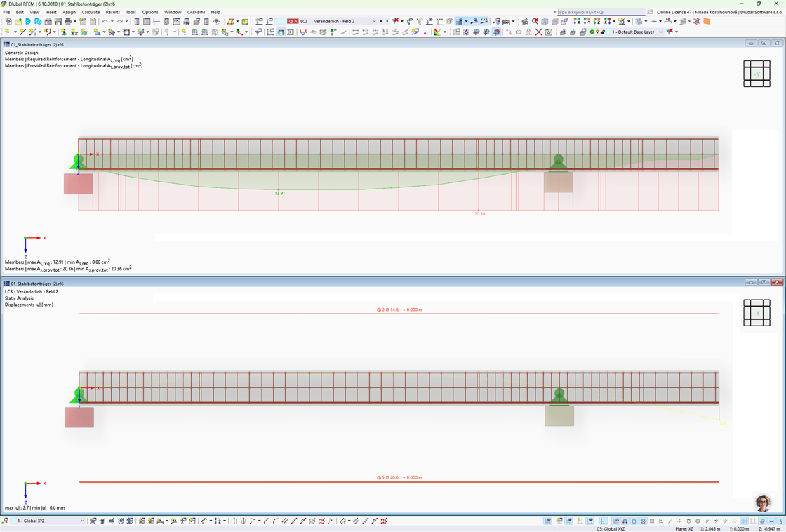Viewport: 786px width, 532px height.
Task: Click the camera screenshot icon in toolbar
Action: [x=549, y=32]
